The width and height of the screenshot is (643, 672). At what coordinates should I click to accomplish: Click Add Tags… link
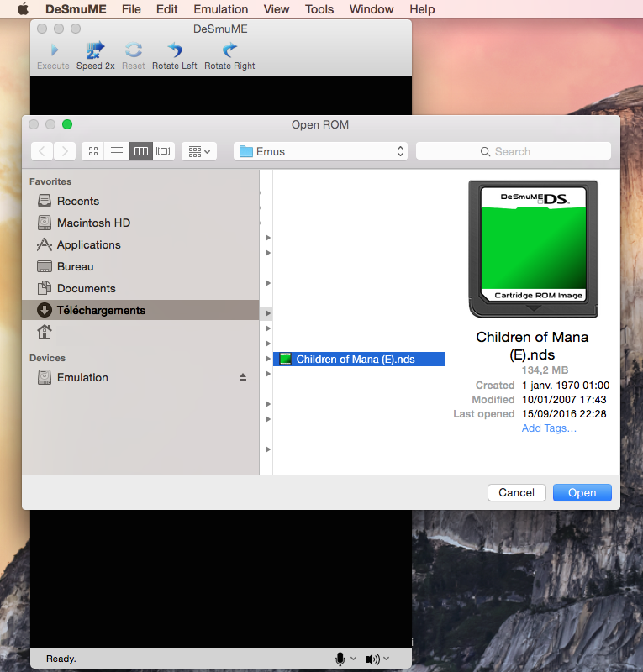coord(549,428)
